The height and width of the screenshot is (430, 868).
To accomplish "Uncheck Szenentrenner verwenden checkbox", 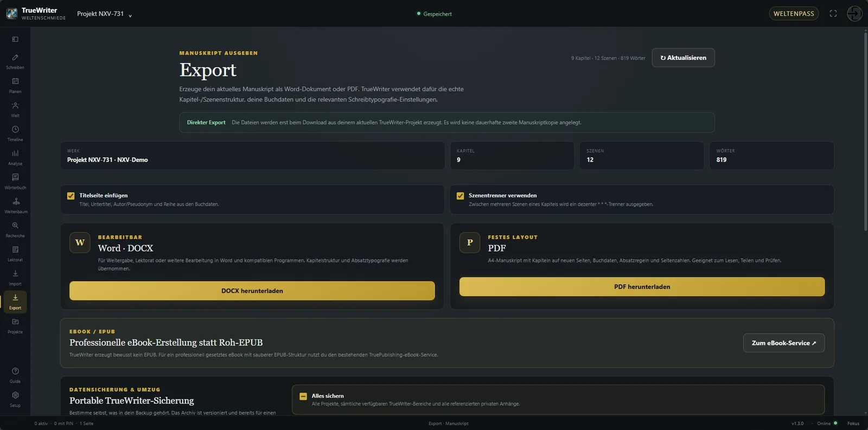I will 460,196.
